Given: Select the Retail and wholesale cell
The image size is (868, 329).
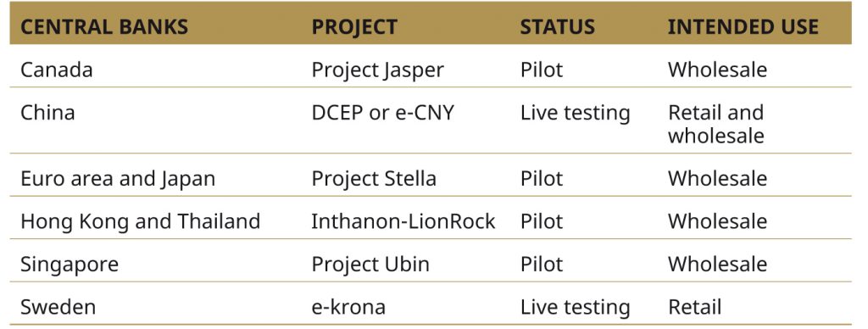Looking at the screenshot, I should 715,124.
